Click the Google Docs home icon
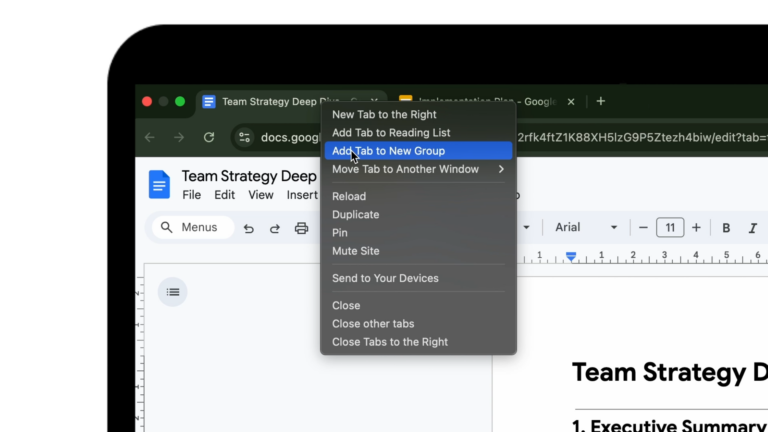Image resolution: width=768 pixels, height=432 pixels. pyautogui.click(x=159, y=185)
